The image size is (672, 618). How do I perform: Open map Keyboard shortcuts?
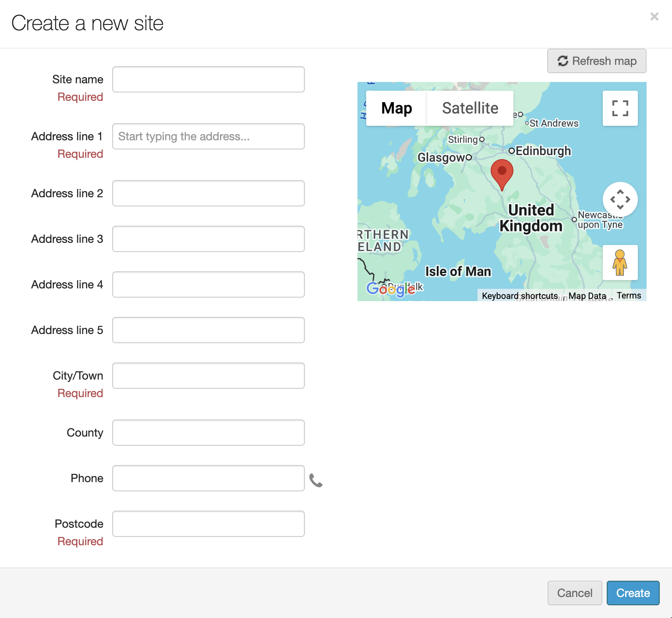pyautogui.click(x=520, y=296)
